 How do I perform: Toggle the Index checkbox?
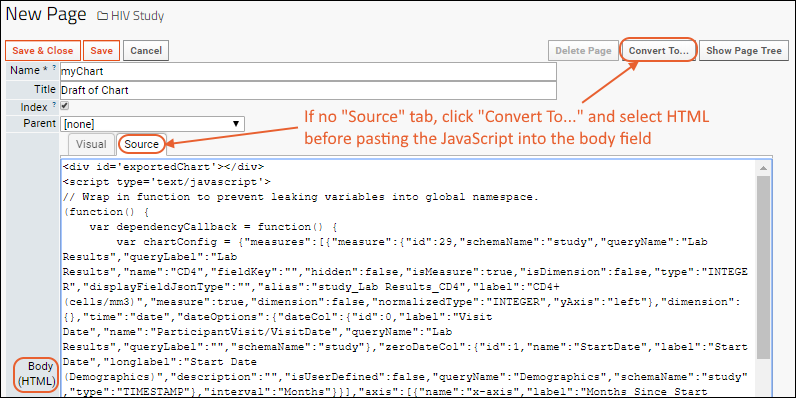click(64, 107)
